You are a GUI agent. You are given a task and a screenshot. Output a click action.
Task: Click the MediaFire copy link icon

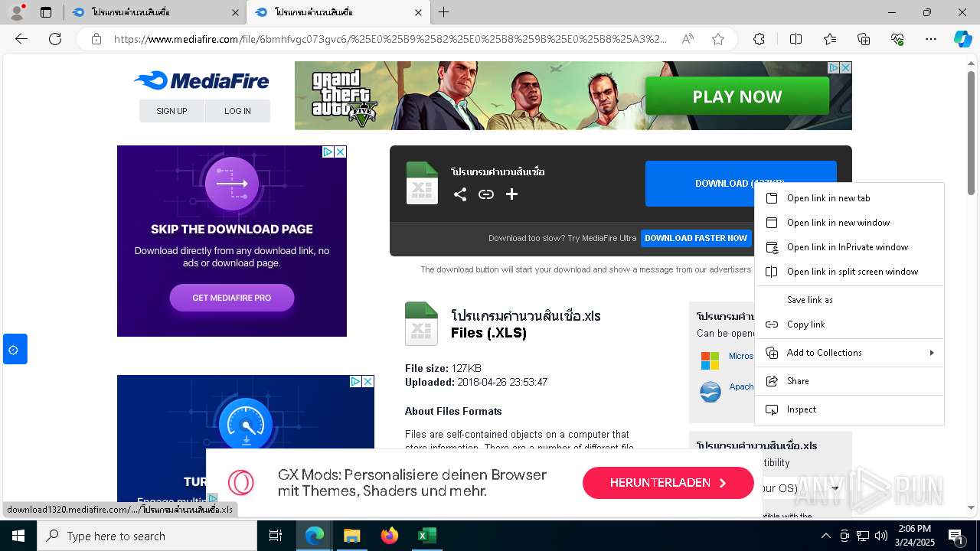486,194
